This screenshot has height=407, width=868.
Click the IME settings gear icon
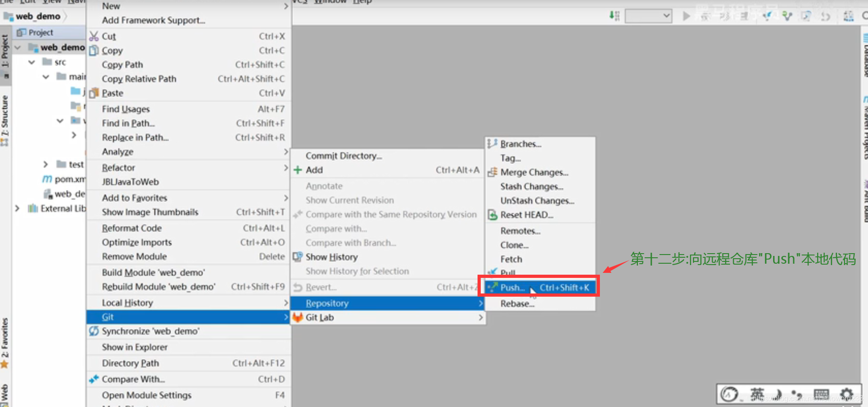pyautogui.click(x=846, y=394)
